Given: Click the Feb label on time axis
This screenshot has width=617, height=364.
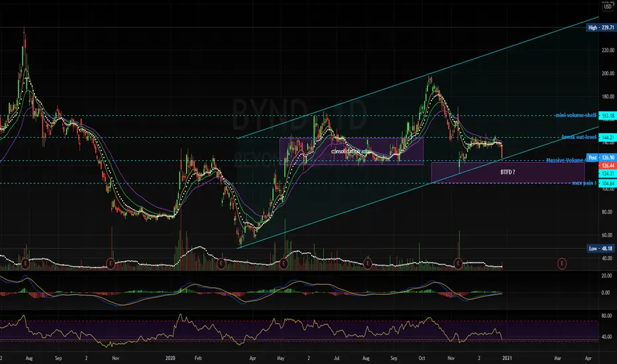Looking at the screenshot, I should click(198, 358).
